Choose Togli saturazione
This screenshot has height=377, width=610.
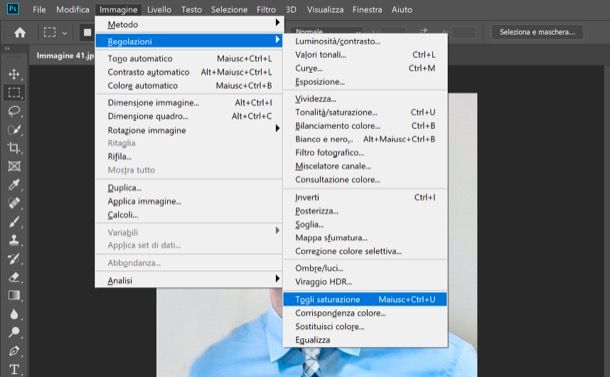pyautogui.click(x=365, y=299)
